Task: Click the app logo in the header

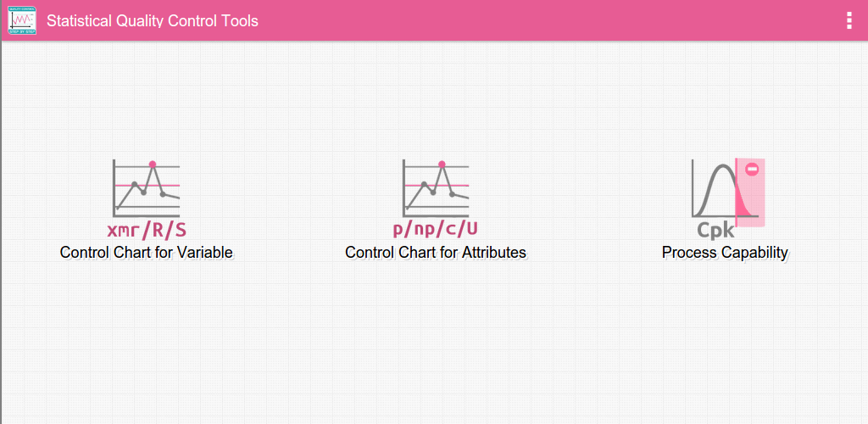Action: 22,20
